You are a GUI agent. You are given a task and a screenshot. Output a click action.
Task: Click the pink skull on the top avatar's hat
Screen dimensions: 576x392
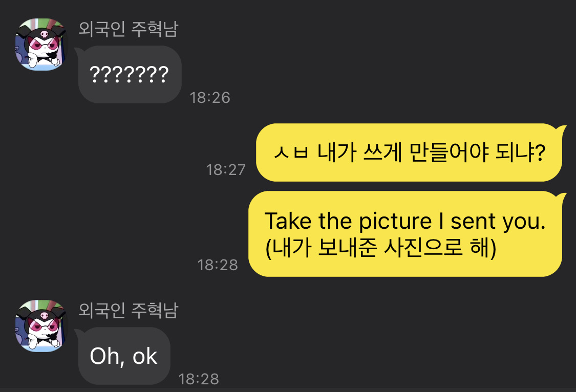coord(42,33)
